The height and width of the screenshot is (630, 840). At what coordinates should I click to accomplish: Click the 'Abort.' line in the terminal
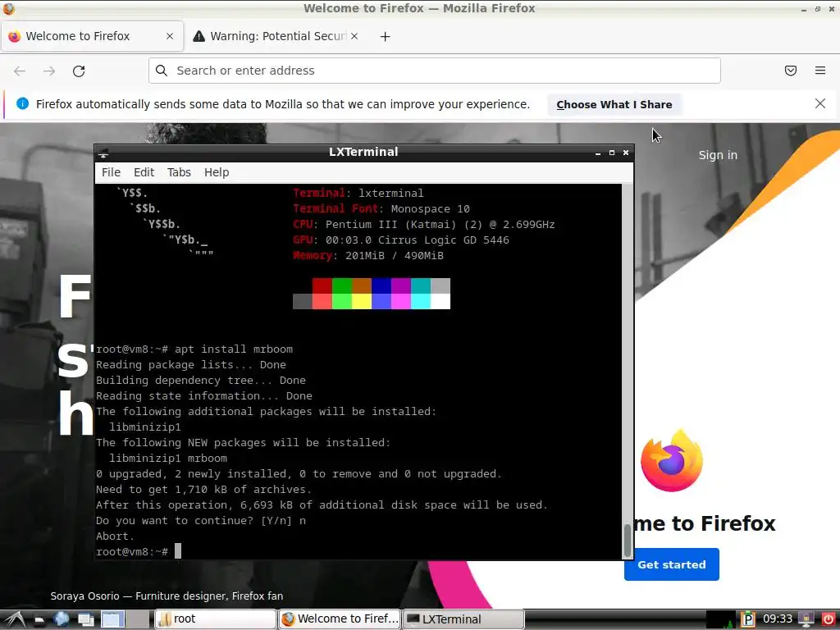pos(115,536)
